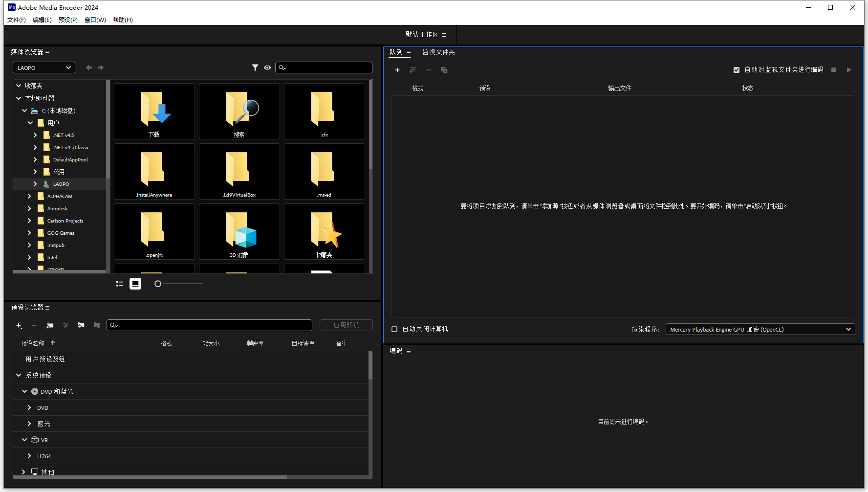Click the Add Source plus icon in queue
The width and height of the screenshot is (868, 492).
point(397,70)
